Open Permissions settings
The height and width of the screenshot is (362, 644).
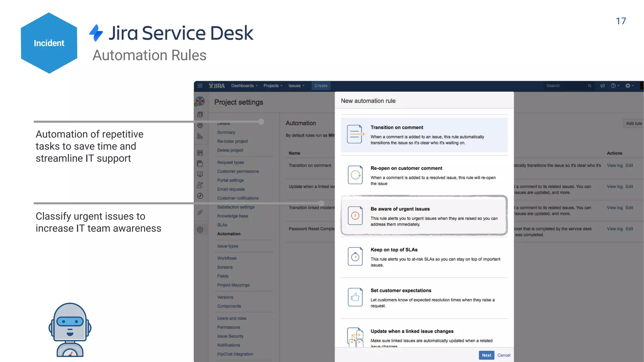(228, 327)
